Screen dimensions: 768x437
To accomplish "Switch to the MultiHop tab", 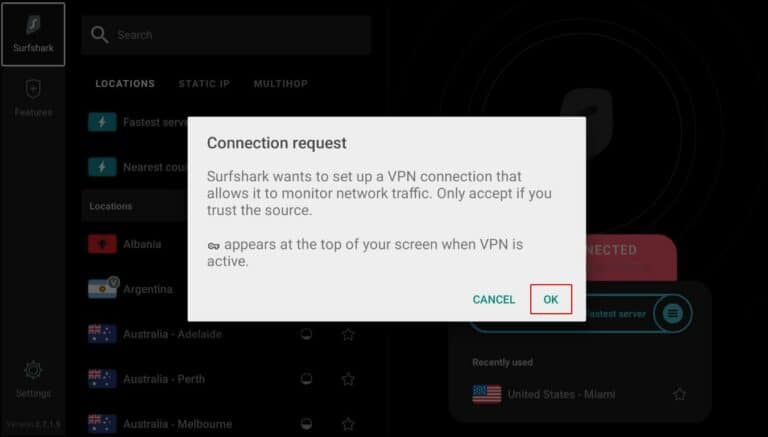I will 281,84.
